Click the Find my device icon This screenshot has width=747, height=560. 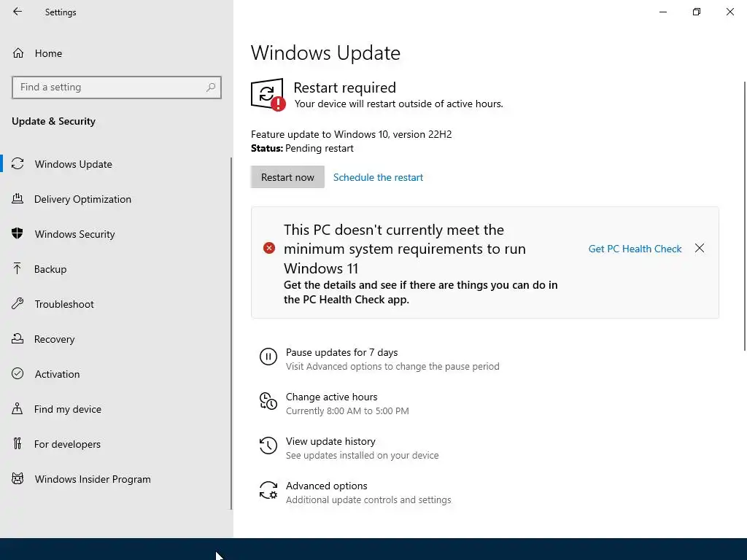point(18,408)
